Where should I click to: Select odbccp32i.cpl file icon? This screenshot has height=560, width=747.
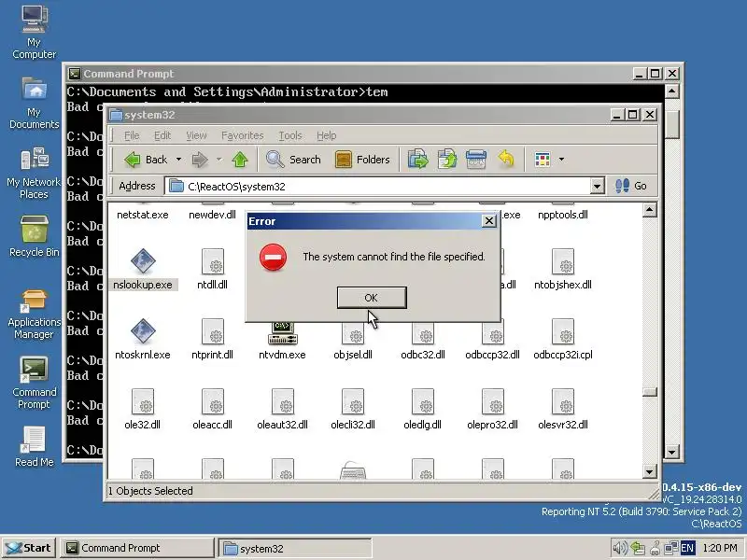click(x=563, y=331)
